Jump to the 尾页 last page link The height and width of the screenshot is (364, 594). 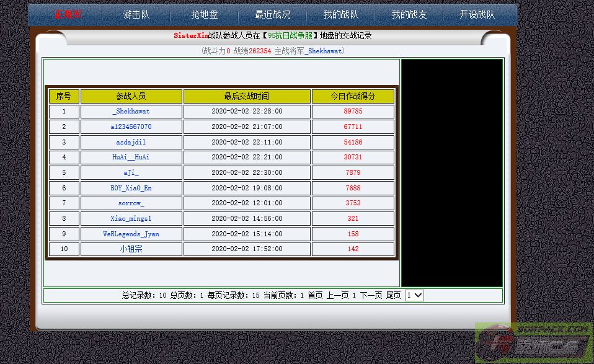coord(394,296)
